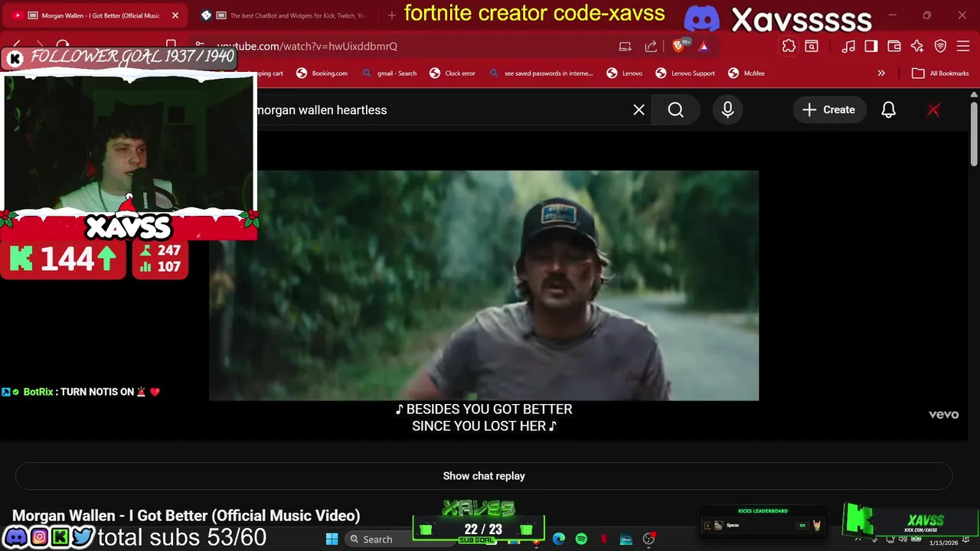Click Show chat replay button
This screenshot has width=980, height=551.
484,476
